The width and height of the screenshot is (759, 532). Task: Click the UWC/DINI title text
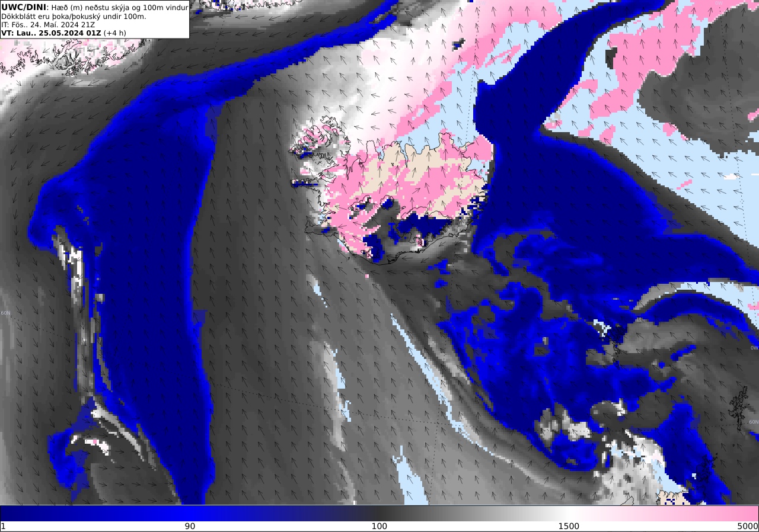click(x=23, y=7)
